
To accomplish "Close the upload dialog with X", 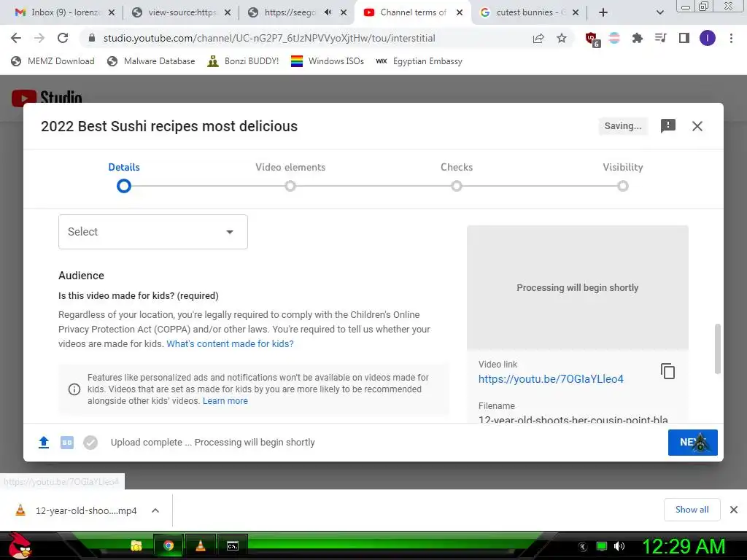I will click(697, 126).
